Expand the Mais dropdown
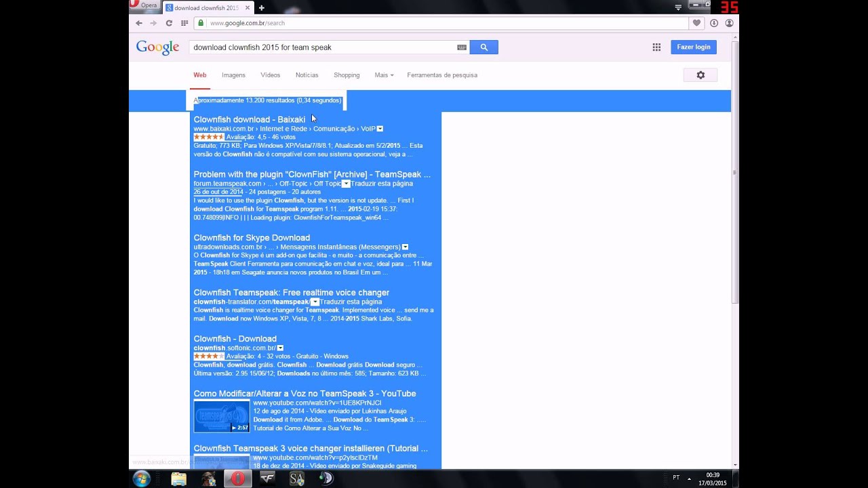The image size is (868, 488). [x=384, y=75]
